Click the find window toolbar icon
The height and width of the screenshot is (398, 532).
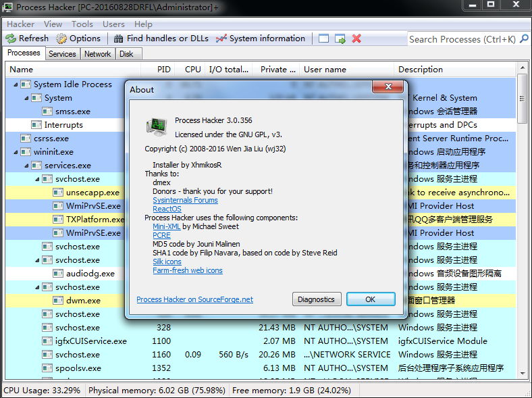[x=323, y=39]
